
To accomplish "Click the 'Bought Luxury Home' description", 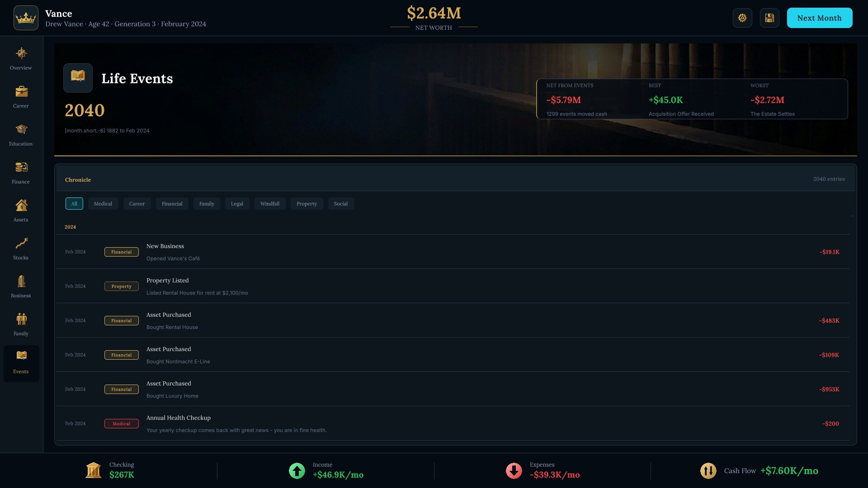I will (172, 396).
